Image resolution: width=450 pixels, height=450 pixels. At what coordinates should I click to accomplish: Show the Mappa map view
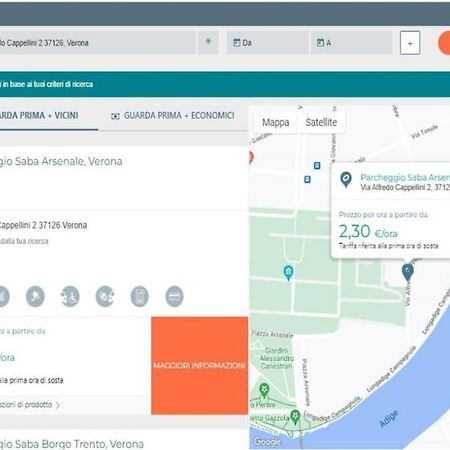coord(275,122)
